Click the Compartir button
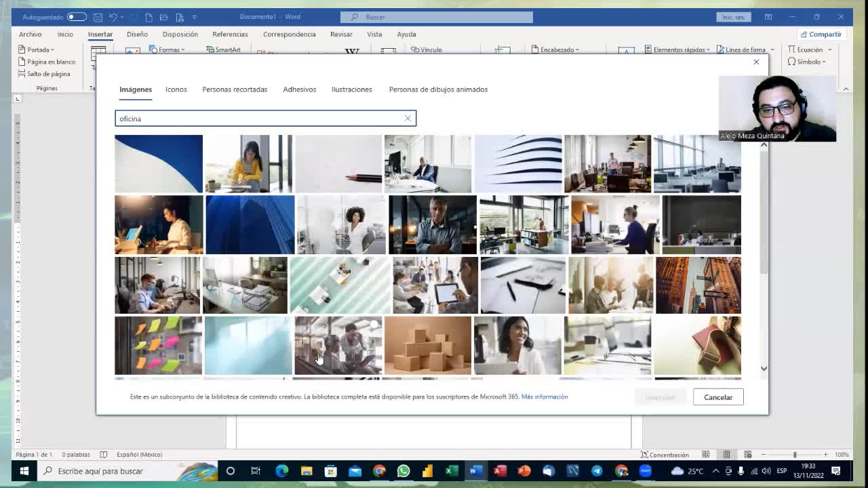868x488 pixels. 821,34
